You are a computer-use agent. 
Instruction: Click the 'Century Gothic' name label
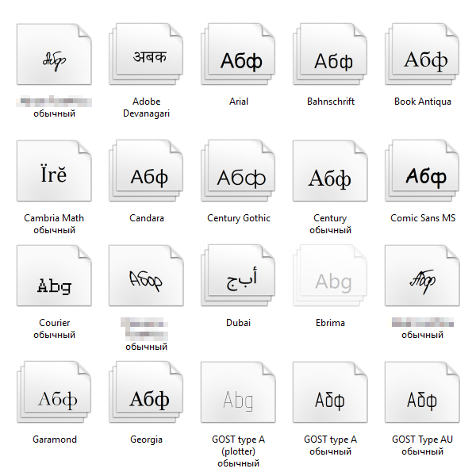pyautogui.click(x=239, y=218)
